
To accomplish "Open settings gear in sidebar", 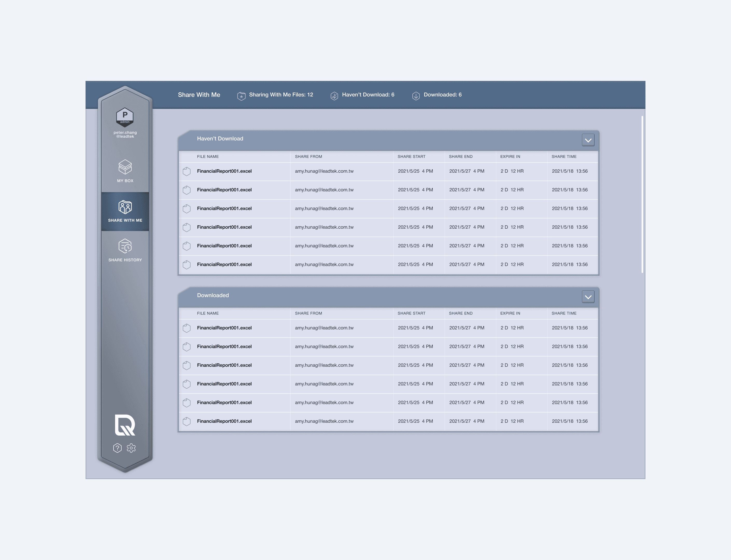I will pyautogui.click(x=131, y=448).
